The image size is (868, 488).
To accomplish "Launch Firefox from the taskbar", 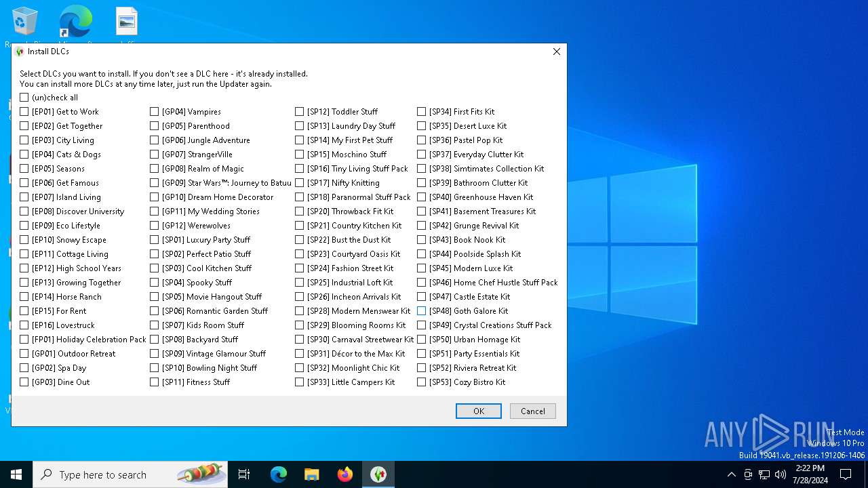I will [345, 474].
